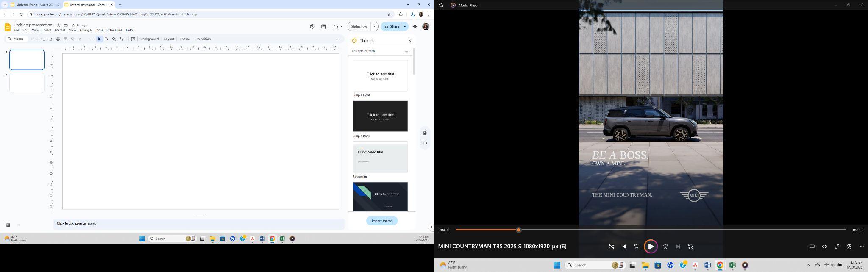Click the Slideshow button
Image resolution: width=868 pixels, height=272 pixels.
click(359, 26)
